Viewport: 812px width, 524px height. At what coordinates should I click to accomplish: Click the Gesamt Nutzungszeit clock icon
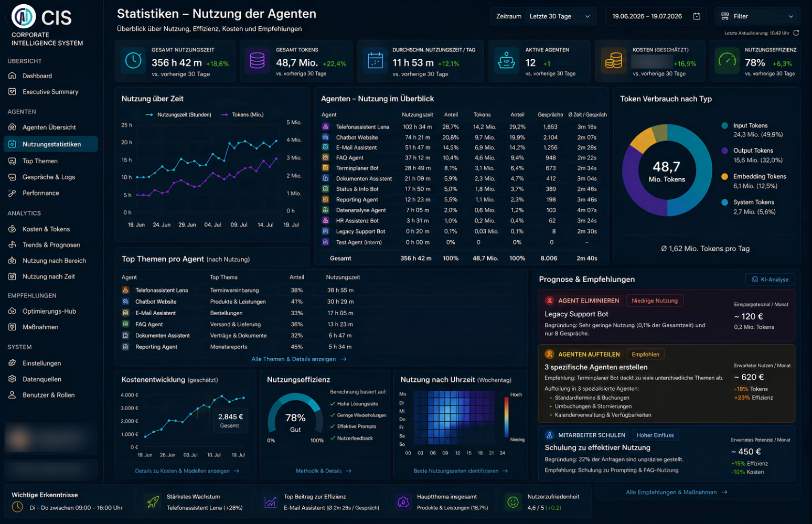tap(133, 61)
